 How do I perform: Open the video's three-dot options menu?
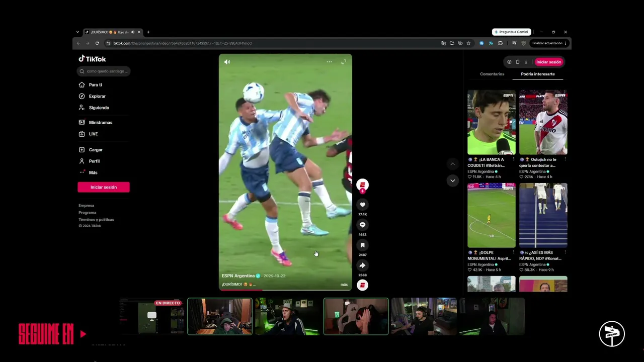[329, 62]
